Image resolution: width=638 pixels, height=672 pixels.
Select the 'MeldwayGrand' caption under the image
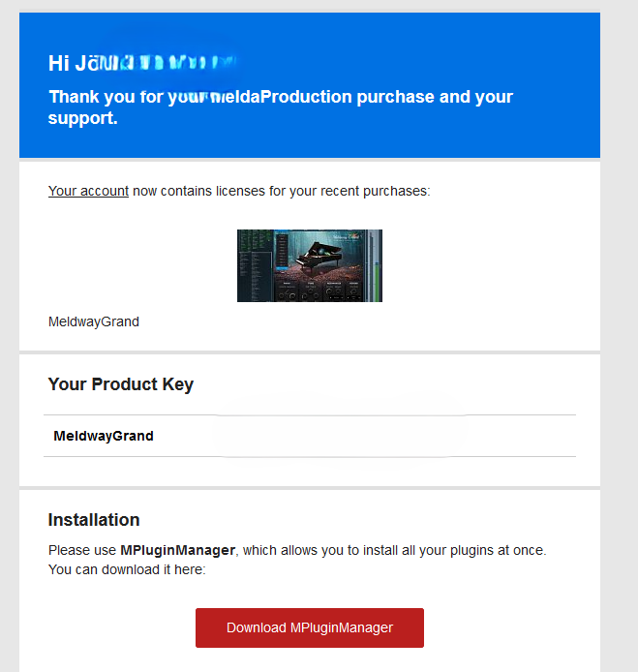93,321
